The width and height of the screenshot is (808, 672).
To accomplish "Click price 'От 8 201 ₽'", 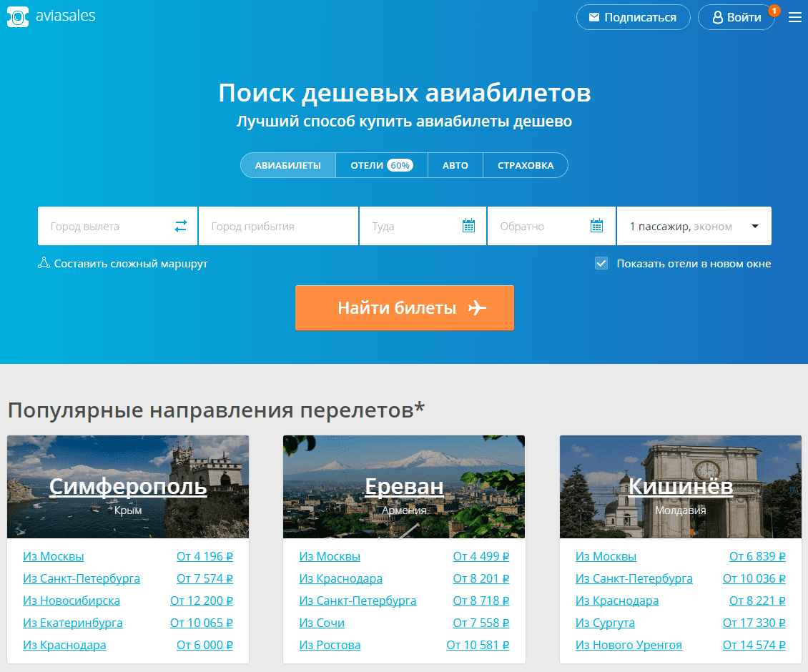I will [x=481, y=579].
